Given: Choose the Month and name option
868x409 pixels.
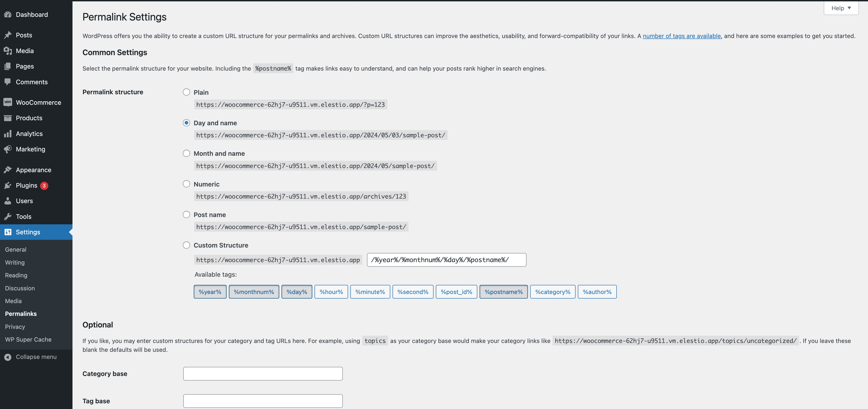Looking at the screenshot, I should (x=186, y=153).
